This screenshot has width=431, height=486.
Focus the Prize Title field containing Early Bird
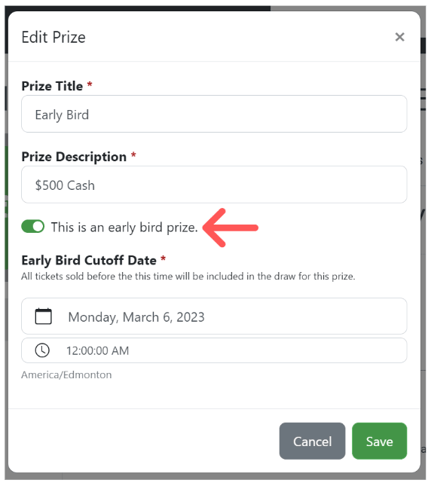214,114
